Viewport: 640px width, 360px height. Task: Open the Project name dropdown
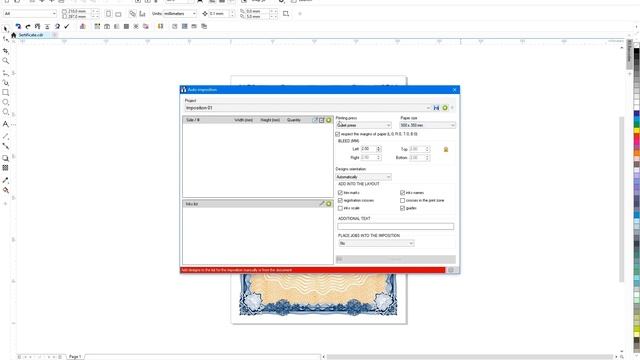point(308,108)
